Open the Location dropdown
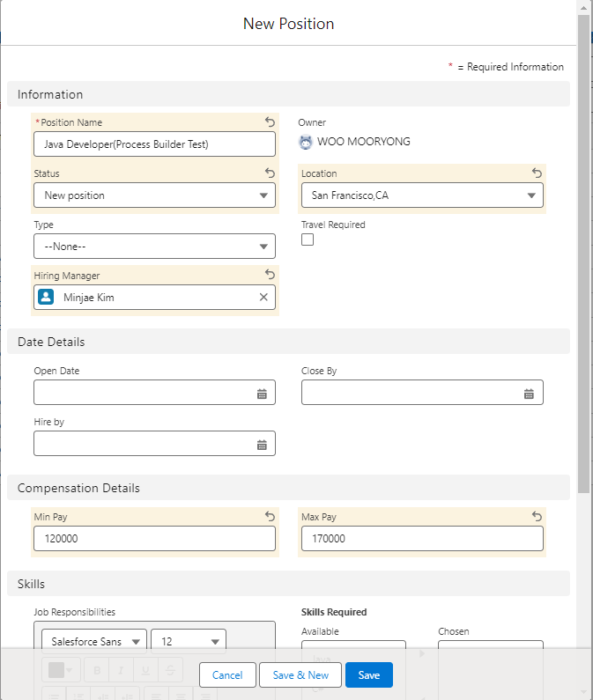The height and width of the screenshot is (700, 593). tap(422, 195)
